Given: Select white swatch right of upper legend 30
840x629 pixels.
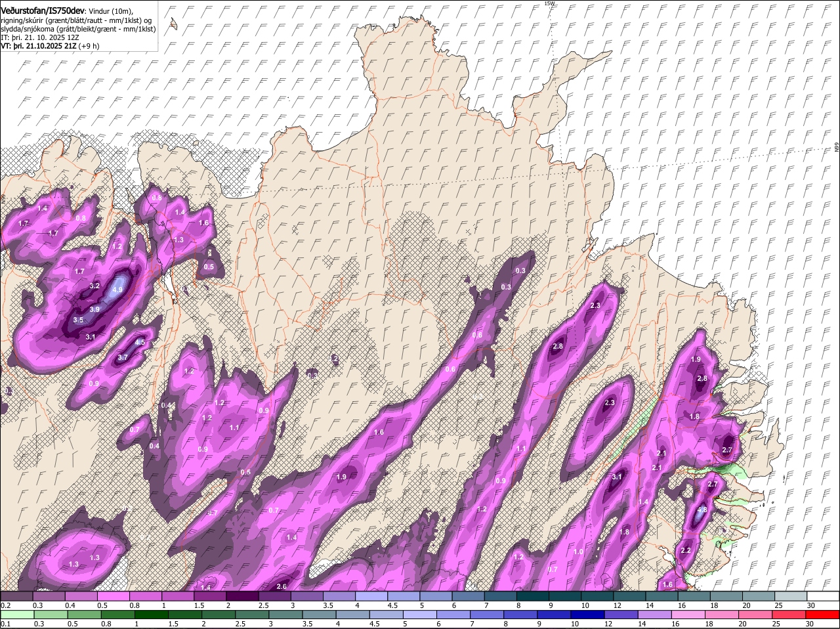Looking at the screenshot, I should (x=824, y=596).
